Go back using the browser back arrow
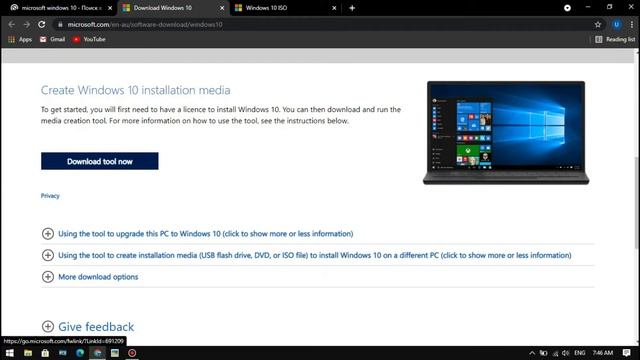The image size is (640, 360). point(11,24)
